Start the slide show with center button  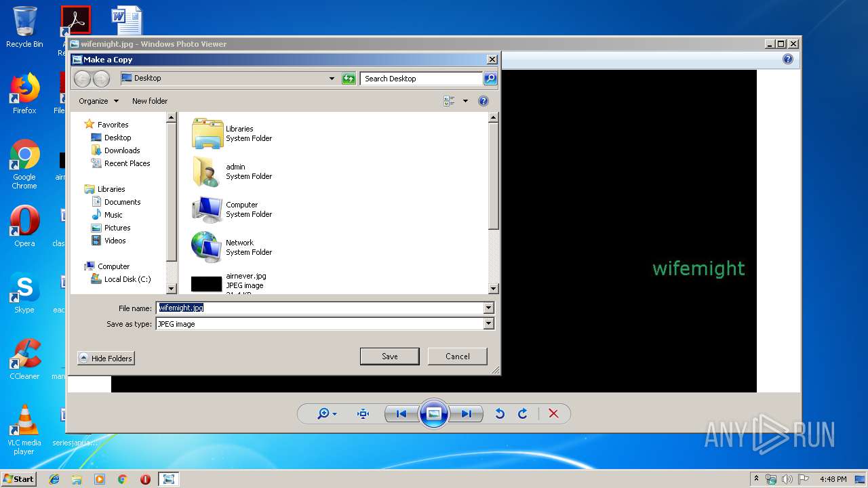(x=434, y=413)
